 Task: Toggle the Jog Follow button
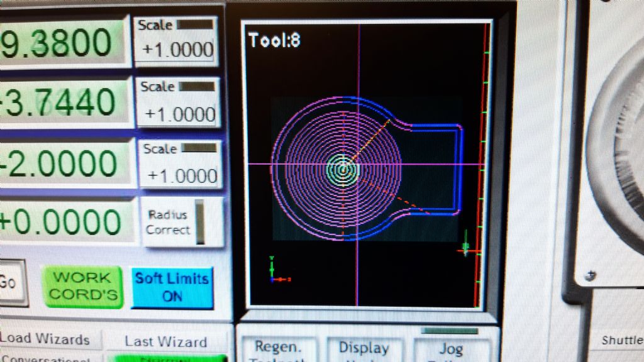pyautogui.click(x=453, y=349)
